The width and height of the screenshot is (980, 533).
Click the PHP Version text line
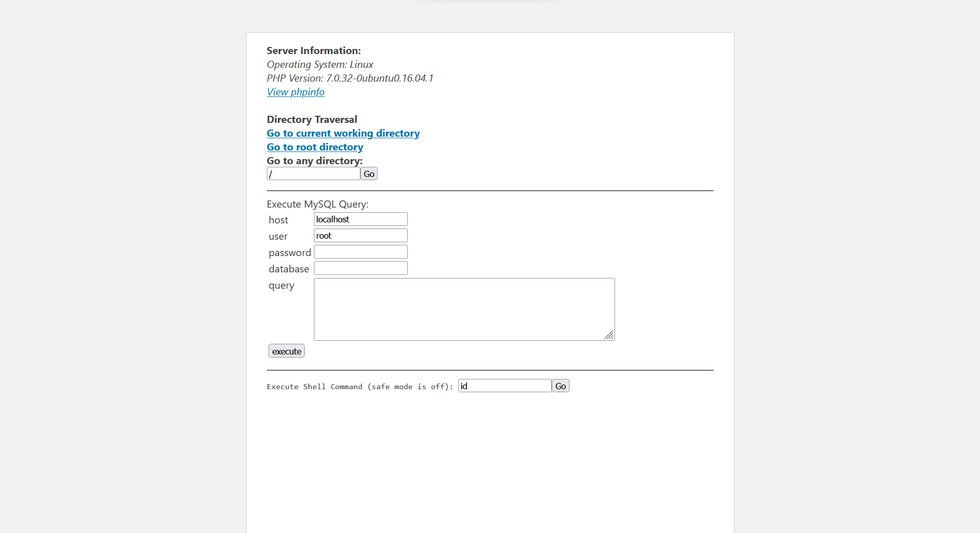click(350, 78)
